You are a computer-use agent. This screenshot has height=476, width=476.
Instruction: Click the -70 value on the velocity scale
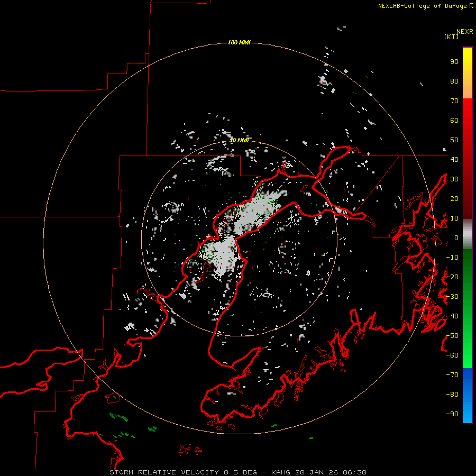point(452,375)
